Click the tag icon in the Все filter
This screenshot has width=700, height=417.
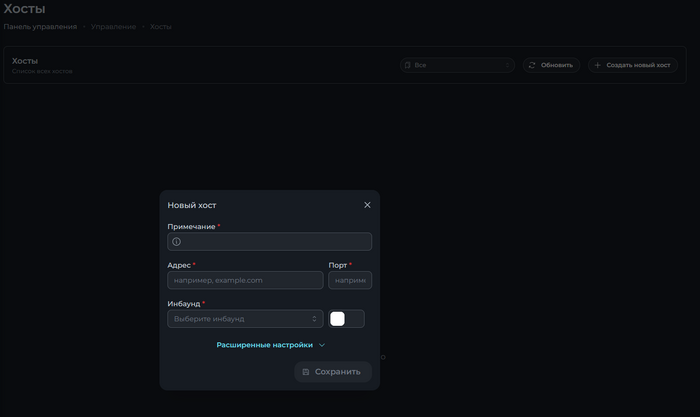408,65
